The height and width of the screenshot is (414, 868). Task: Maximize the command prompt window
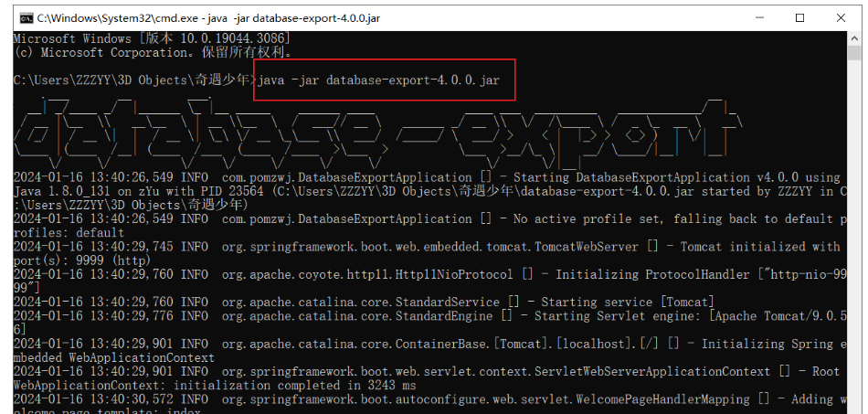point(799,18)
